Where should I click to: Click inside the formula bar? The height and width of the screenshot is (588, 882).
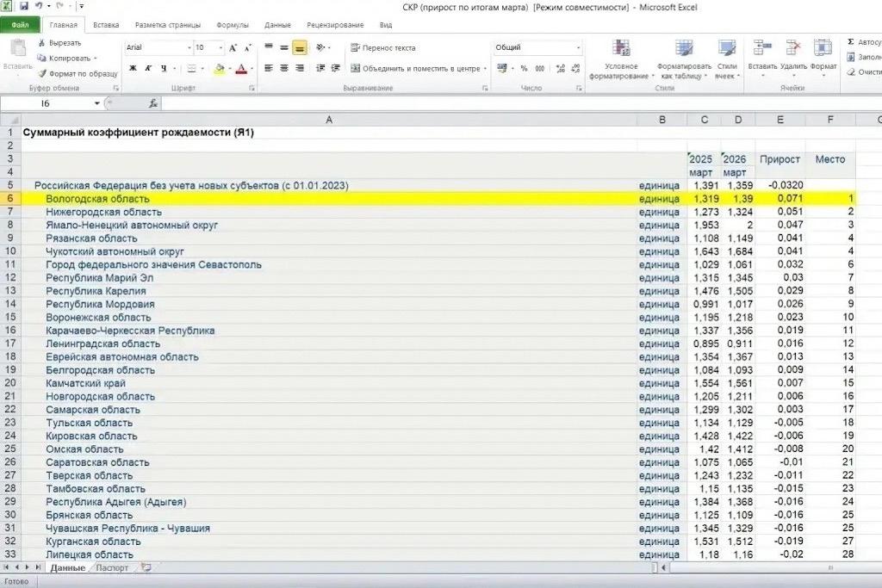tap(520, 103)
